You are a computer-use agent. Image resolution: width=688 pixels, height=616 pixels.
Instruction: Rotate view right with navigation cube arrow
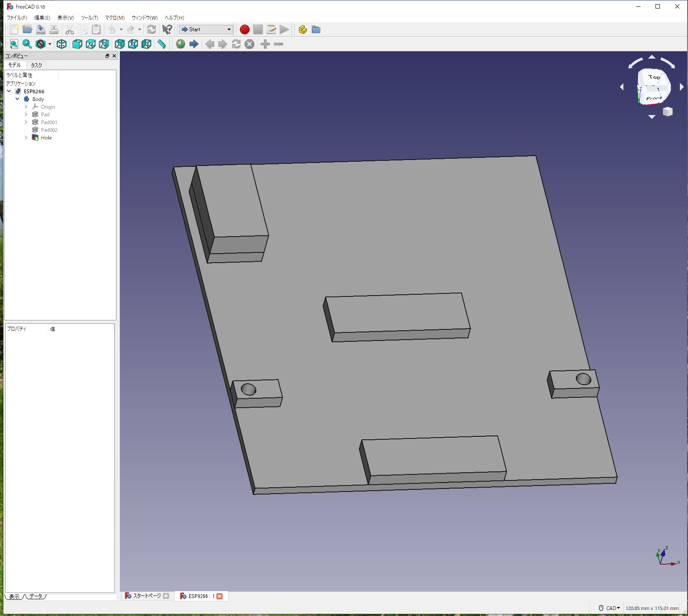[682, 87]
